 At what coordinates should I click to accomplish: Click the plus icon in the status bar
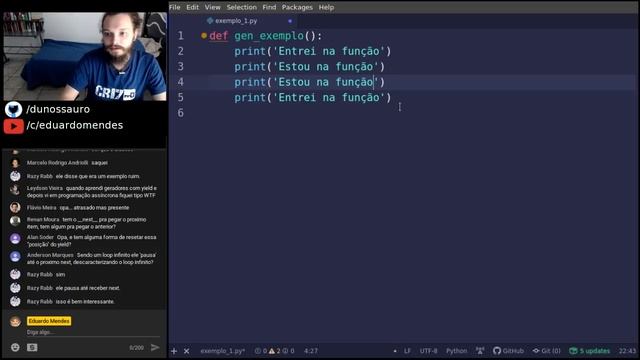[x=174, y=351]
